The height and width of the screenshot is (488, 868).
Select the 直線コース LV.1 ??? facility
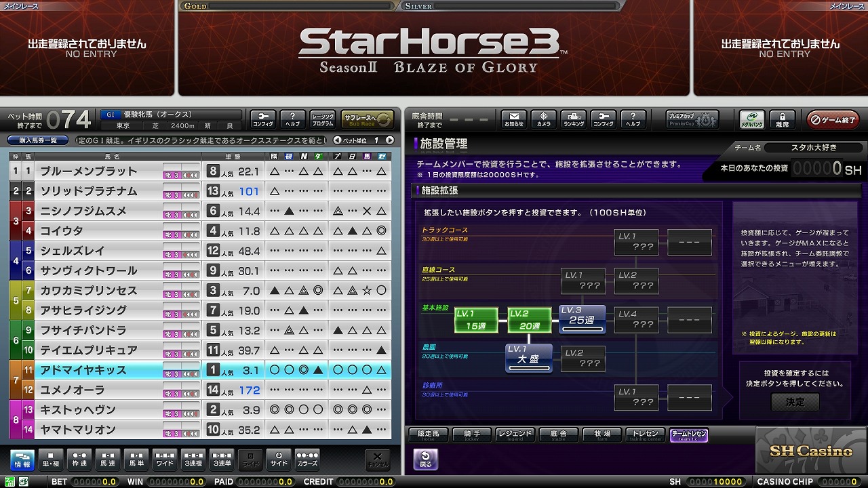(x=583, y=281)
